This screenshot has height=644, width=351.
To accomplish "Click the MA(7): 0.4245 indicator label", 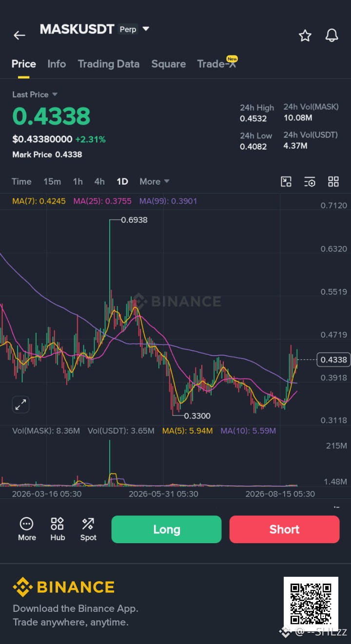I will click(x=39, y=201).
